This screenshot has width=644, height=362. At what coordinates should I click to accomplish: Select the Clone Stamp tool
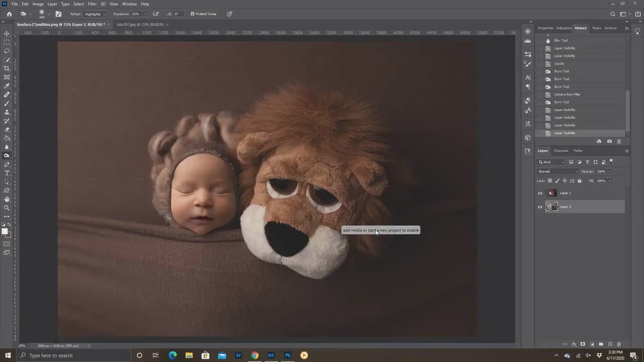[7, 112]
